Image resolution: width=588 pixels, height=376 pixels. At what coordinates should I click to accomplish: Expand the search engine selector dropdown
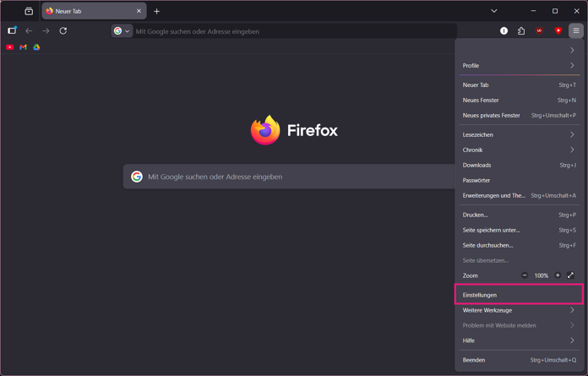coord(122,31)
